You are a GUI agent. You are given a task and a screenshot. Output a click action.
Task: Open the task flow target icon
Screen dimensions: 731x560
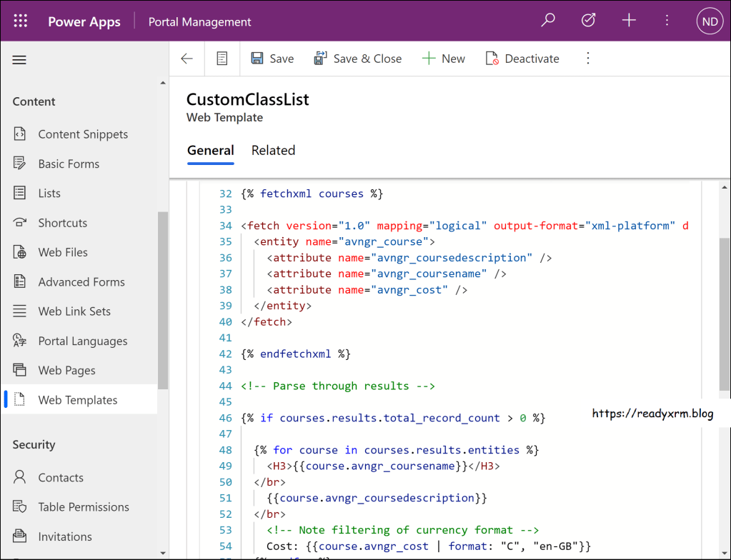click(x=588, y=21)
